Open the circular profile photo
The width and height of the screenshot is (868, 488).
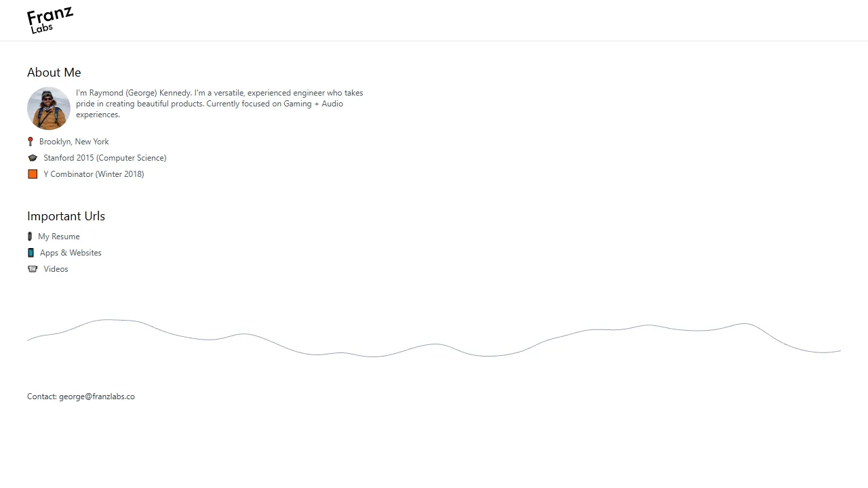[x=48, y=108]
